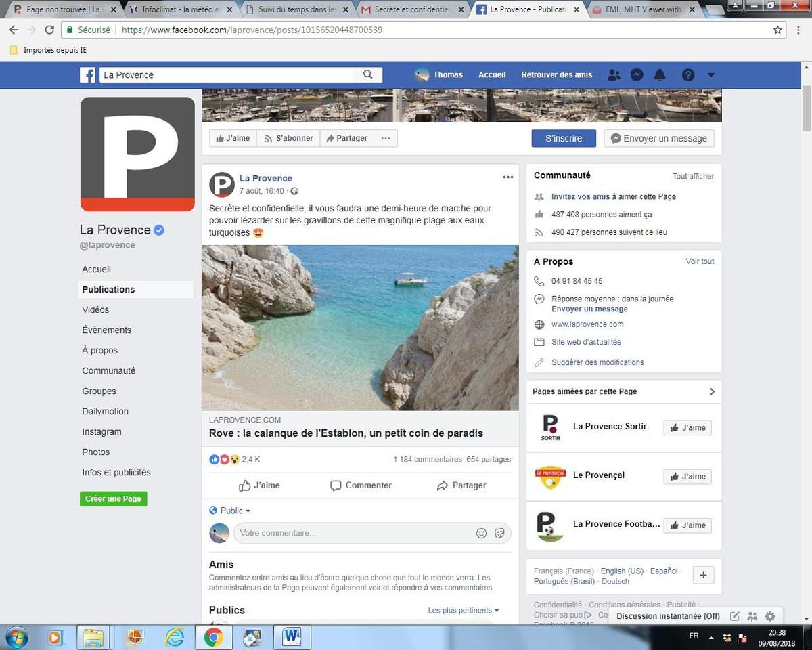Click Envoyer un message button

pyautogui.click(x=659, y=138)
